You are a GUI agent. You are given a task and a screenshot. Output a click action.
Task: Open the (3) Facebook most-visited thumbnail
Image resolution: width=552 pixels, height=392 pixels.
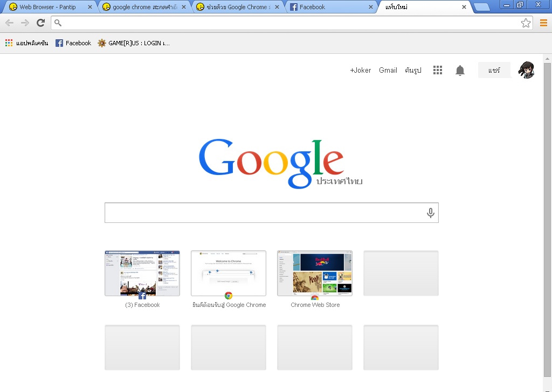pyautogui.click(x=142, y=274)
